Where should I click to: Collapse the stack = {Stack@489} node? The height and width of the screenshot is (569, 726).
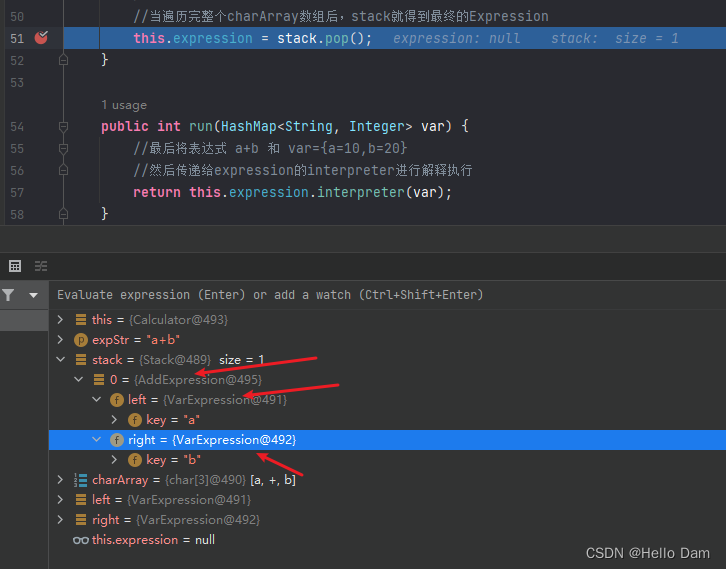[61, 359]
